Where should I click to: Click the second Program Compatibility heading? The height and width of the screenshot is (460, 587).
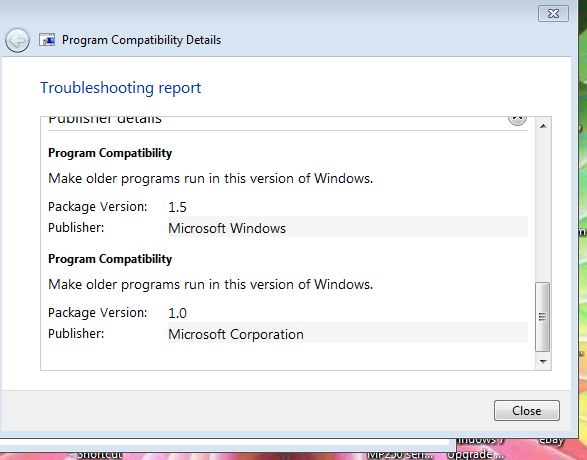110,259
